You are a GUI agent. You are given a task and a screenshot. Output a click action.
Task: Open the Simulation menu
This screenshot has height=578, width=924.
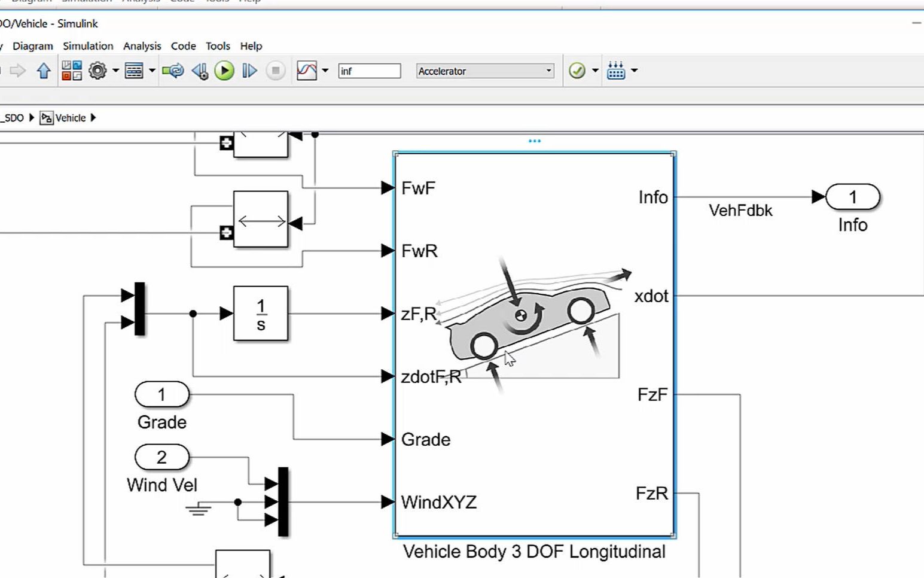tap(88, 46)
